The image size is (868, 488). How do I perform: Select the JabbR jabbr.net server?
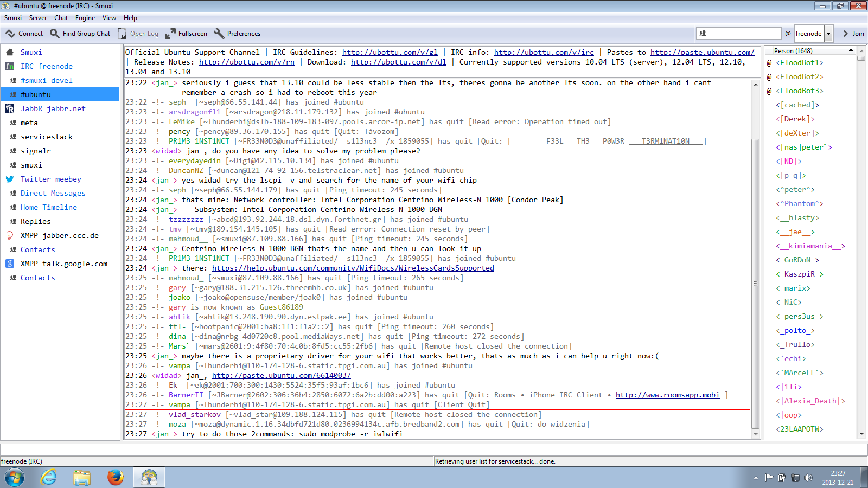[53, 108]
